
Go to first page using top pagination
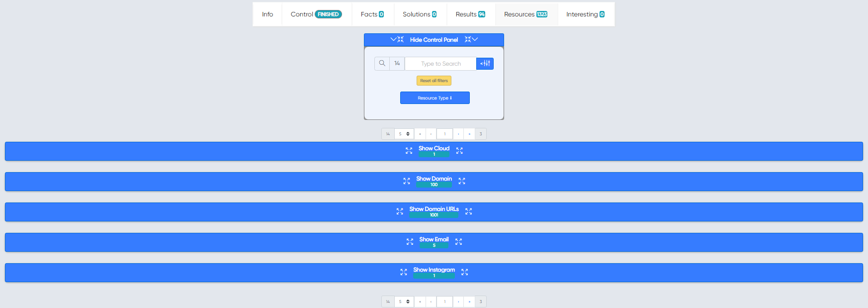[x=420, y=134]
